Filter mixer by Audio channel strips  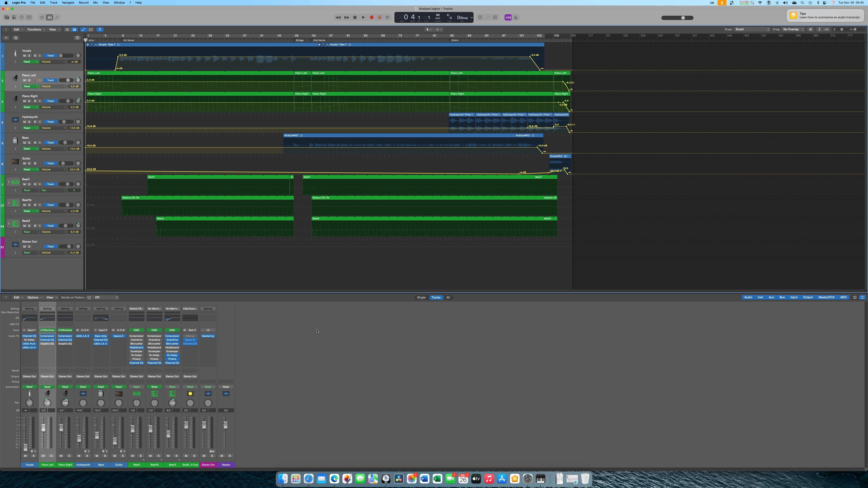748,297
